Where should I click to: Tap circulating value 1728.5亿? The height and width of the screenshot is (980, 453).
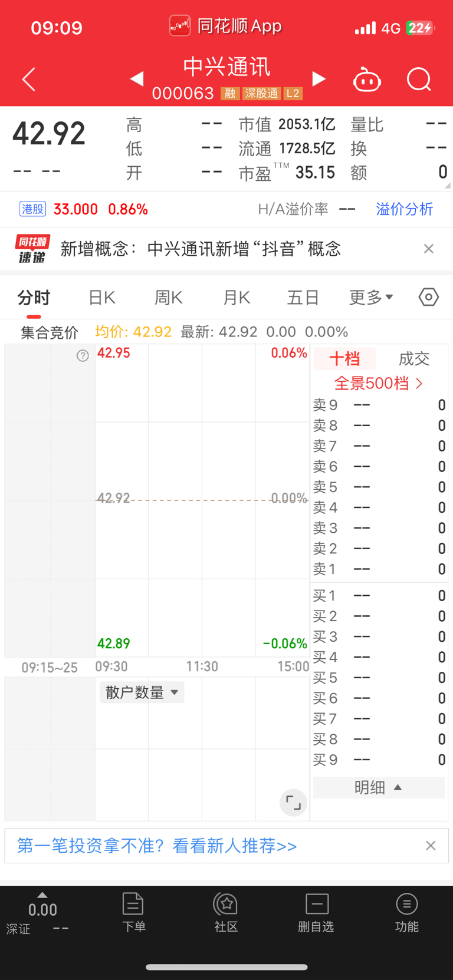(x=307, y=149)
